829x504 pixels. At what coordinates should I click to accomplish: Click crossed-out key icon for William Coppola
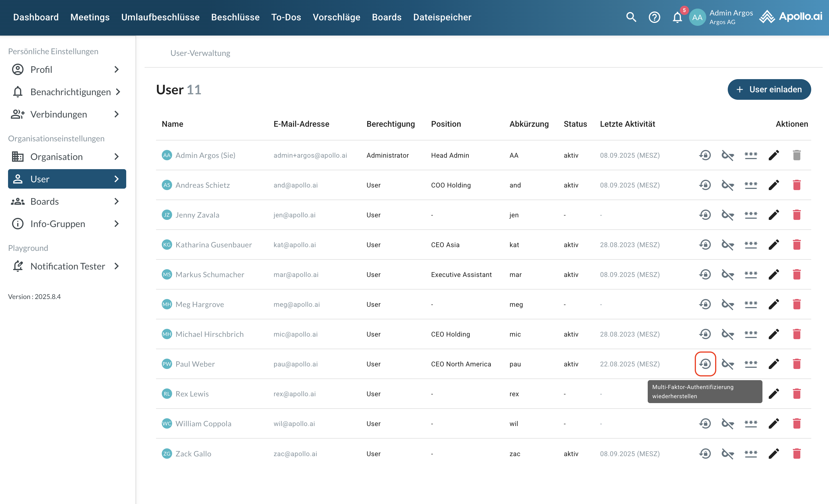727,424
